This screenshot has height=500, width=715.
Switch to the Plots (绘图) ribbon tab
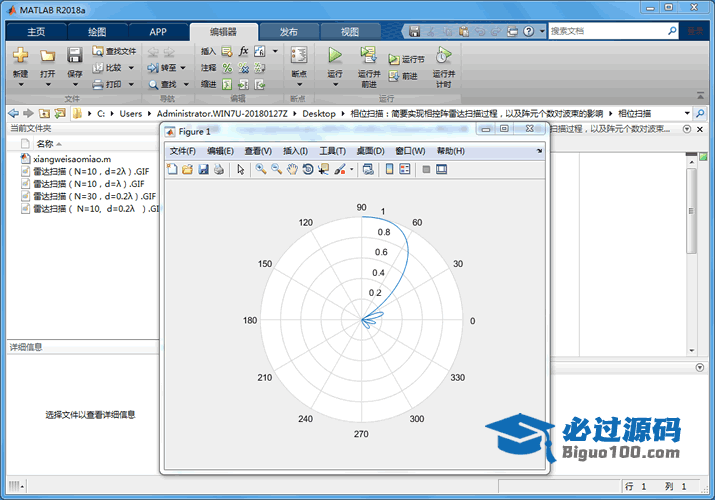(97, 32)
